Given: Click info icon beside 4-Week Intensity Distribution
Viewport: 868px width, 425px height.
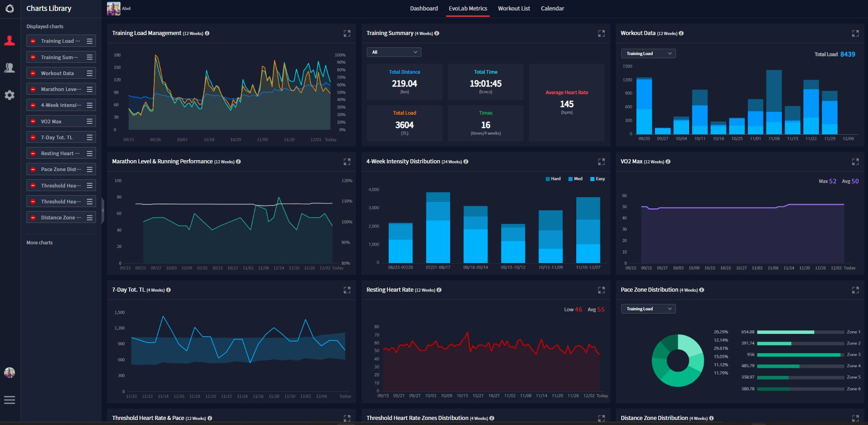Looking at the screenshot, I should 466,162.
